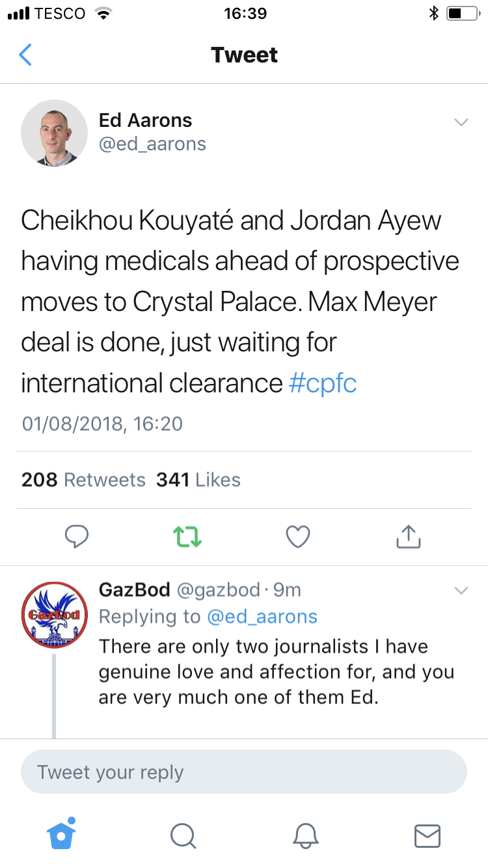This screenshot has width=488, height=868.
Task: Open the Home tab icon
Action: coord(62,834)
